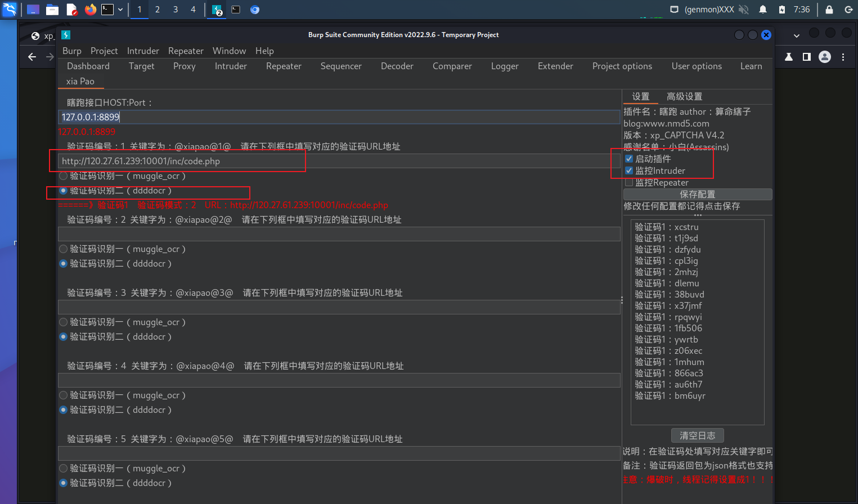Click the network monitor tray icon

pos(675,10)
